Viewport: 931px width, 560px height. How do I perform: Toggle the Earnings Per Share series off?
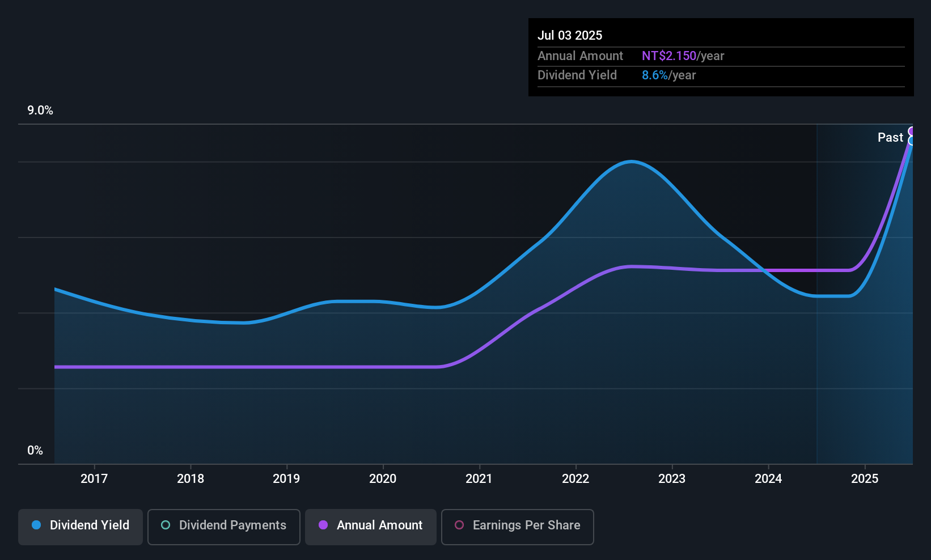coord(517,527)
